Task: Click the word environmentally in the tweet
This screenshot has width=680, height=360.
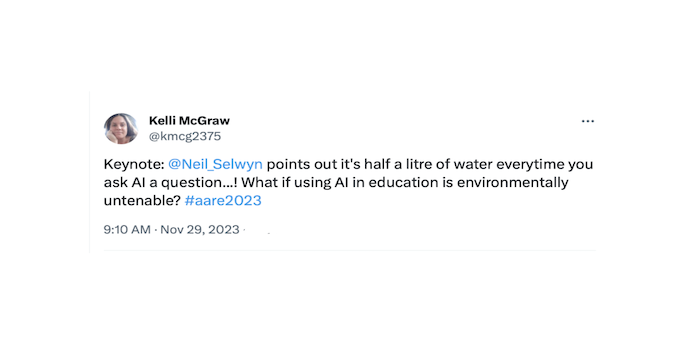Action: coord(513,183)
